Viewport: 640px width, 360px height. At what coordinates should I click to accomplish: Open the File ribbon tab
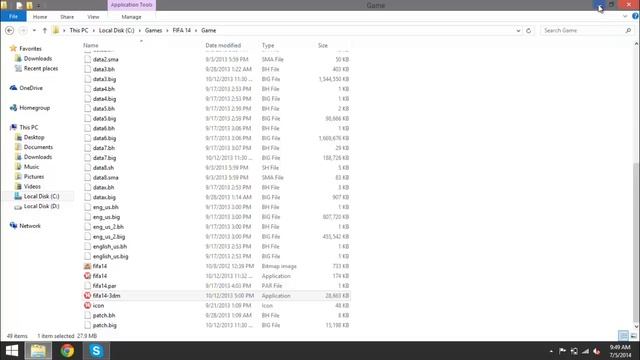[x=13, y=17]
